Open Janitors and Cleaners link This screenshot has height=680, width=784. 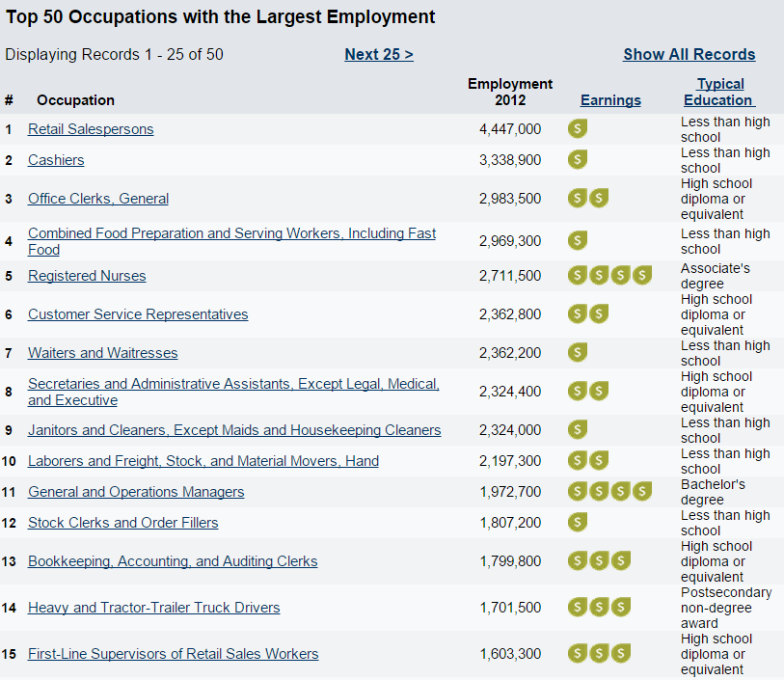pyautogui.click(x=234, y=430)
